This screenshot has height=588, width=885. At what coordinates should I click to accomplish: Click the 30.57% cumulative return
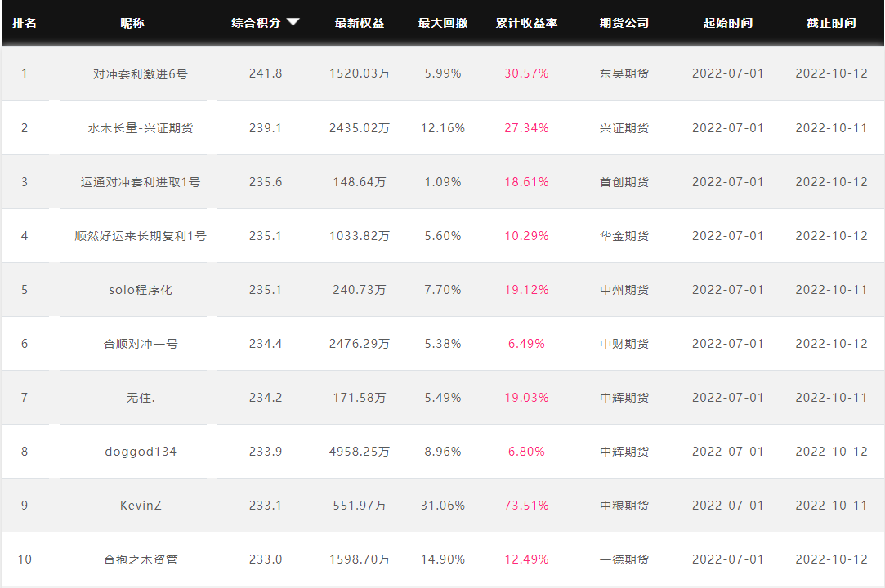526,73
